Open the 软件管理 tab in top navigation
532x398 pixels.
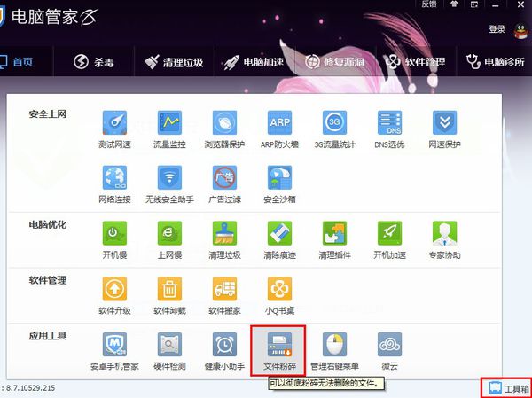(x=415, y=62)
